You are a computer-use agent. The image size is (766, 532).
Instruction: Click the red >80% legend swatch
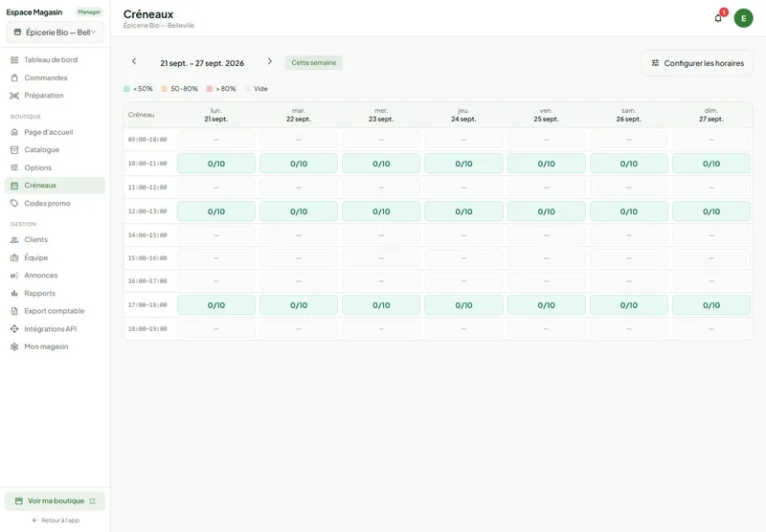(209, 89)
